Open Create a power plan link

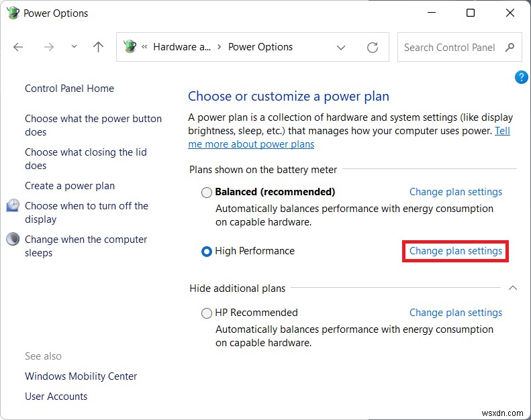70,186
